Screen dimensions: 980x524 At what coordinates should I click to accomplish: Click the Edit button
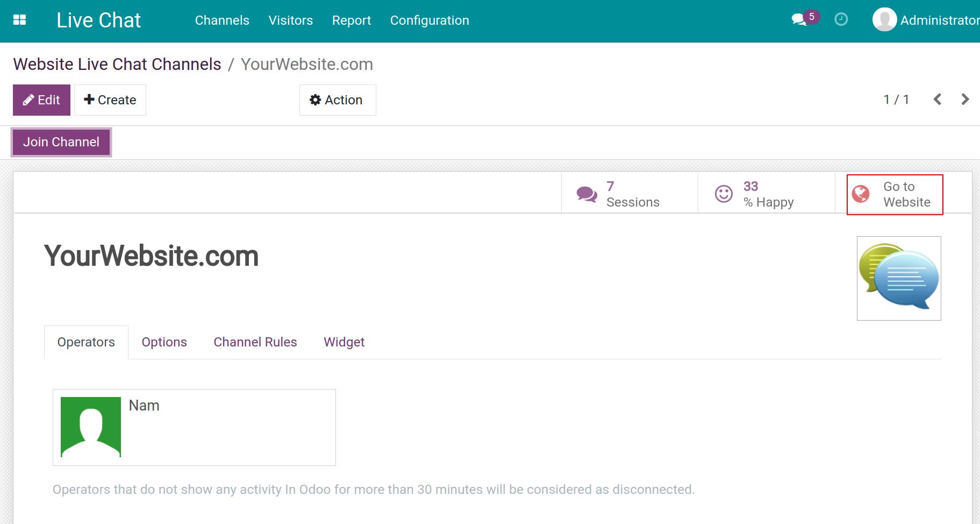41,100
